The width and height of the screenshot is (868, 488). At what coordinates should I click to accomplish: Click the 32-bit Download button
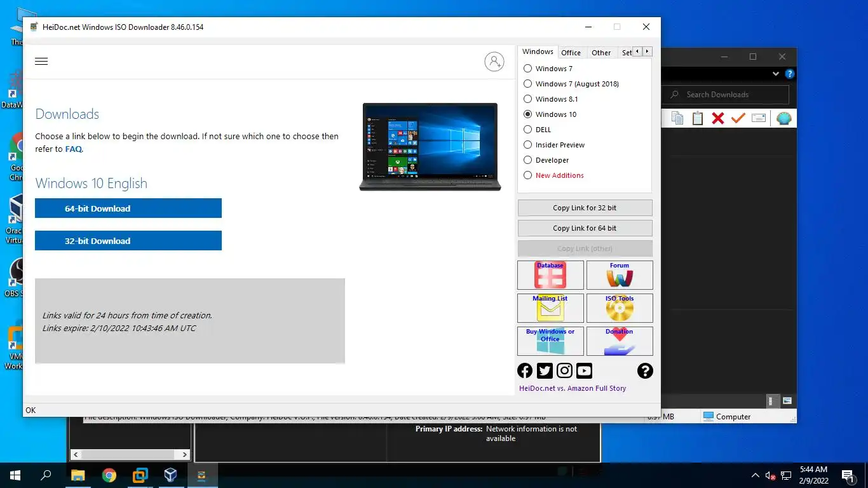pyautogui.click(x=128, y=241)
